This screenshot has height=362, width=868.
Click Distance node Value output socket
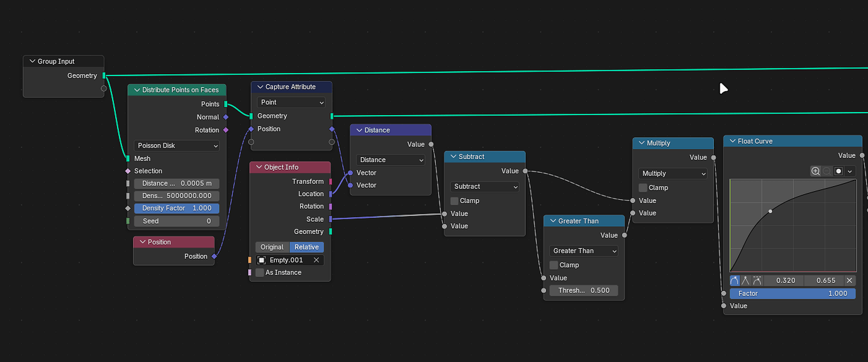click(431, 145)
